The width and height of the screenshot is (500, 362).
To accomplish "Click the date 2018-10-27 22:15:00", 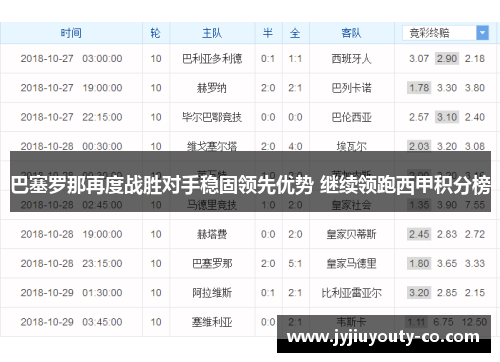I will click(x=71, y=117).
